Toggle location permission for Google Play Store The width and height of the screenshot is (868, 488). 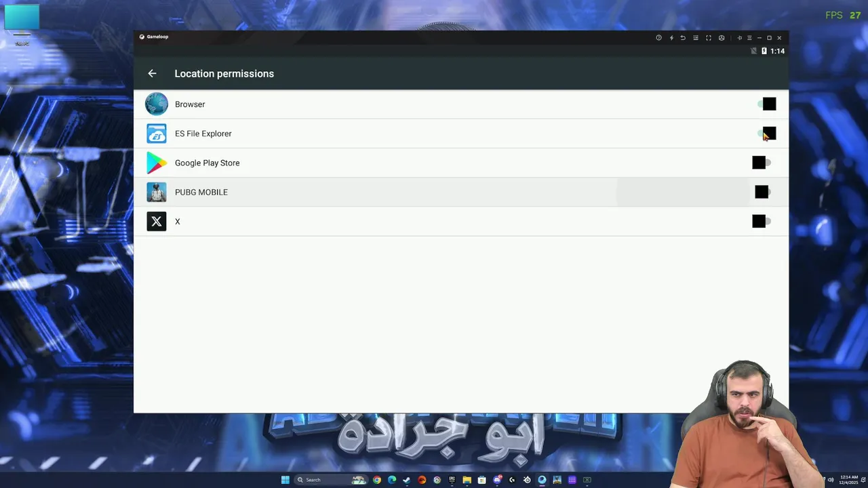pos(762,163)
